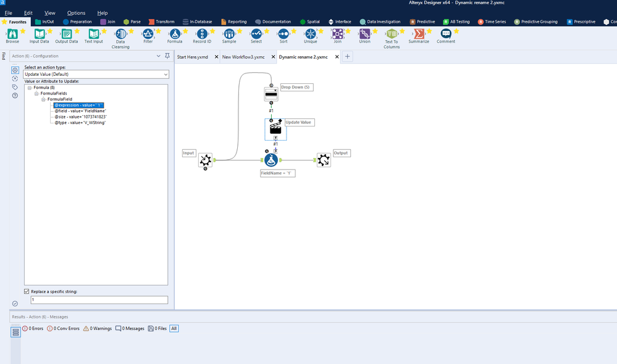Open the Interface tool category
Image resolution: width=617 pixels, height=364 pixels.
(x=340, y=22)
